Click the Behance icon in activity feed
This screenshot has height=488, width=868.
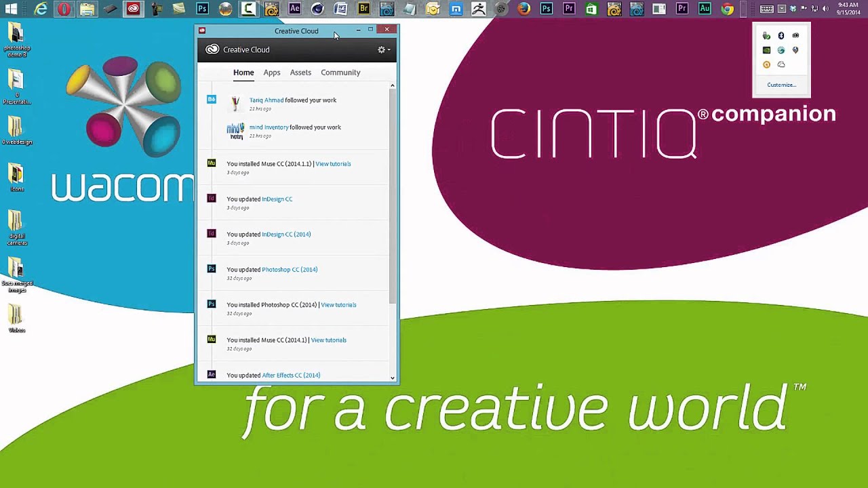coord(212,100)
